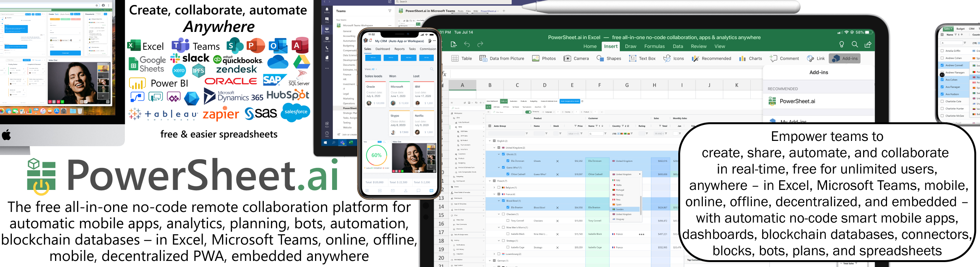Open Calls in the Teams sidebar
The height and width of the screenshot is (267, 980).
click(327, 48)
